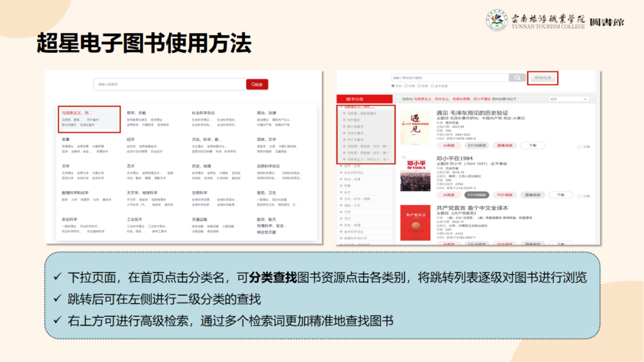Screen dimensions: 644x362
Task: Click the plus icon beside 军事 in sidebar
Action: click(x=342, y=186)
